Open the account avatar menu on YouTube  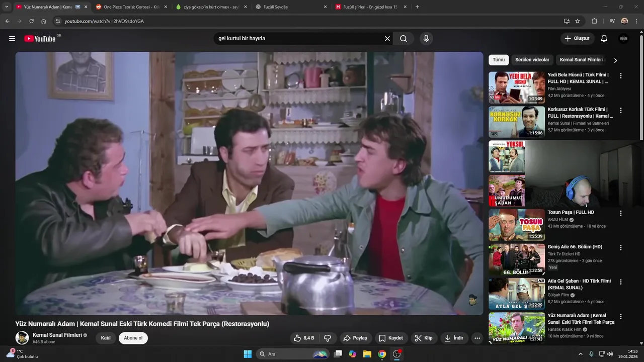point(623,39)
